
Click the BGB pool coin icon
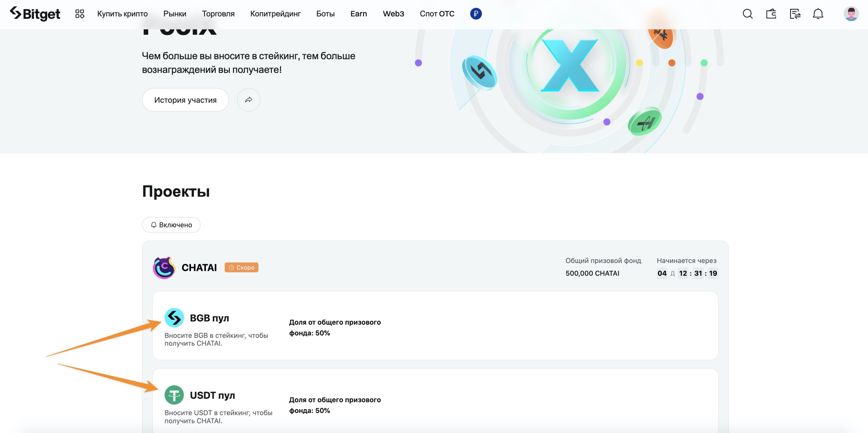coord(174,318)
